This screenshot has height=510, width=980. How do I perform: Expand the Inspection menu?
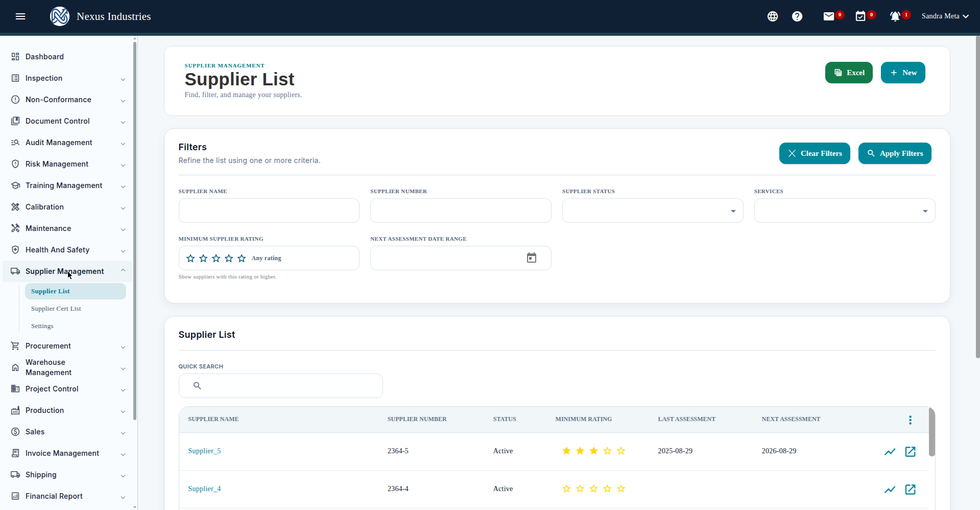[66, 78]
